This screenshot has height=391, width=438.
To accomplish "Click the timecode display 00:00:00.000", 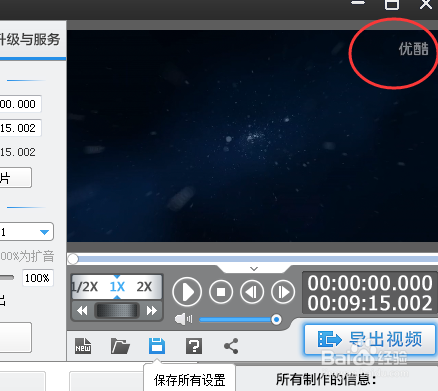I will (370, 283).
